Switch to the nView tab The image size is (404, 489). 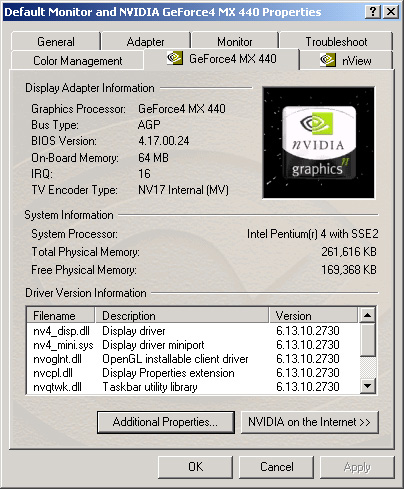click(346, 61)
